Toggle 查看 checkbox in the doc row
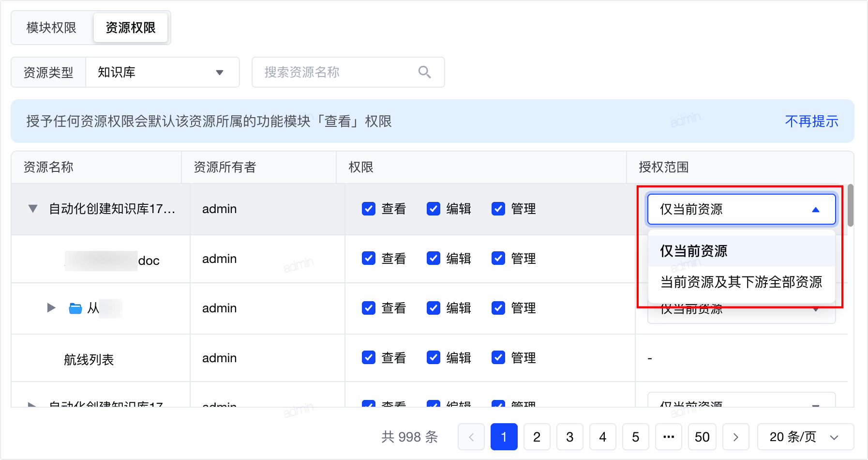 click(x=369, y=259)
